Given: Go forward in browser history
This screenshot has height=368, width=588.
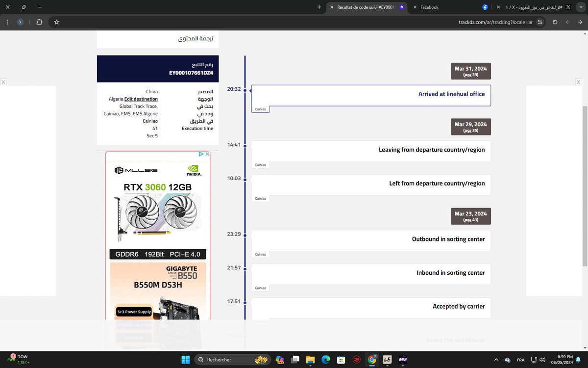Looking at the screenshot, I should click(x=580, y=22).
